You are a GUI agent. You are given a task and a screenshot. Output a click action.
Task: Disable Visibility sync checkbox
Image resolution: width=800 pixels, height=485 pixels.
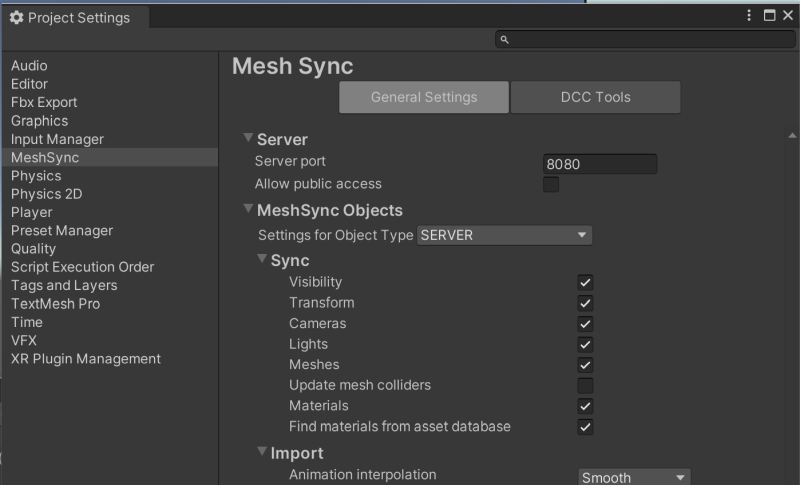(585, 283)
